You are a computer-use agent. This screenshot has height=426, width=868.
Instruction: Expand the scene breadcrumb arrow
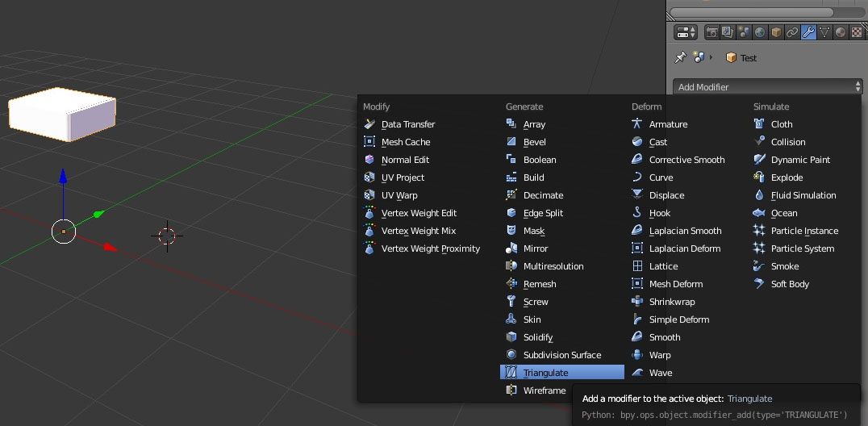[711, 57]
